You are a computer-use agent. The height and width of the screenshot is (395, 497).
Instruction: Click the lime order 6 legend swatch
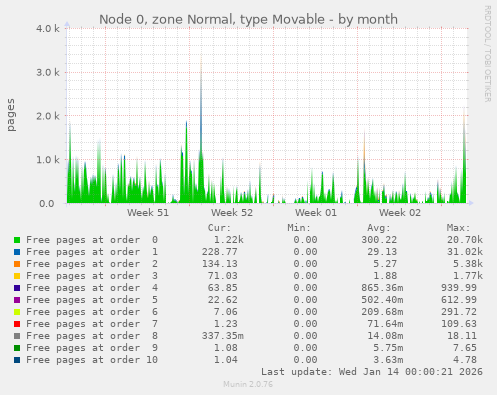pyautogui.click(x=17, y=312)
